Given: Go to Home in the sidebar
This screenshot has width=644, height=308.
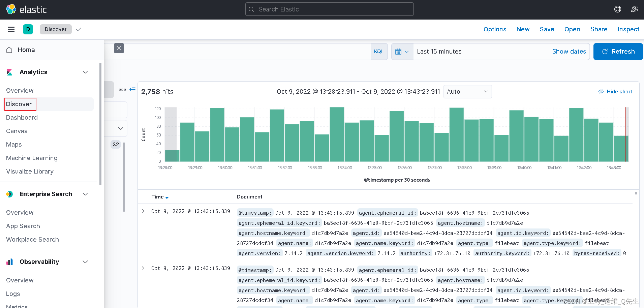Looking at the screenshot, I should pos(26,50).
